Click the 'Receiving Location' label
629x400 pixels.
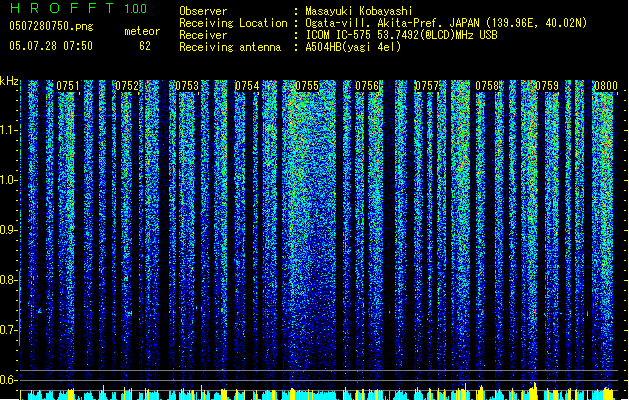coord(233,23)
